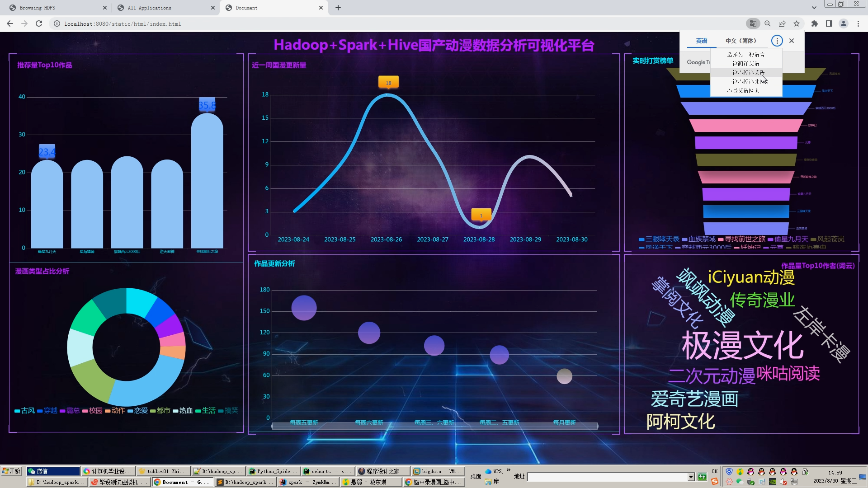Viewport: 868px width, 488px height.
Task: Bookmark this page with the star icon
Action: [797, 23]
